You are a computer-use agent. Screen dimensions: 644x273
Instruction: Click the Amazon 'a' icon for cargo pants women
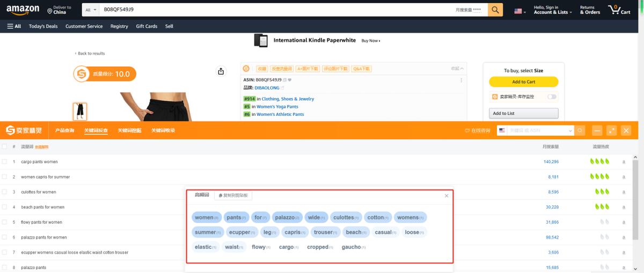(x=624, y=162)
